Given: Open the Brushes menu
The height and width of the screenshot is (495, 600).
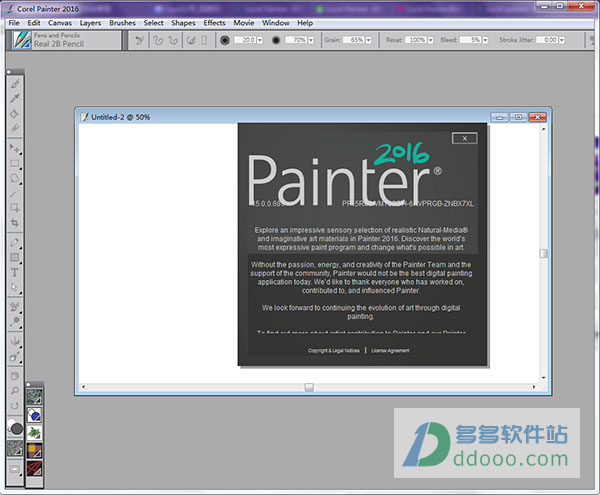Looking at the screenshot, I should click(122, 23).
